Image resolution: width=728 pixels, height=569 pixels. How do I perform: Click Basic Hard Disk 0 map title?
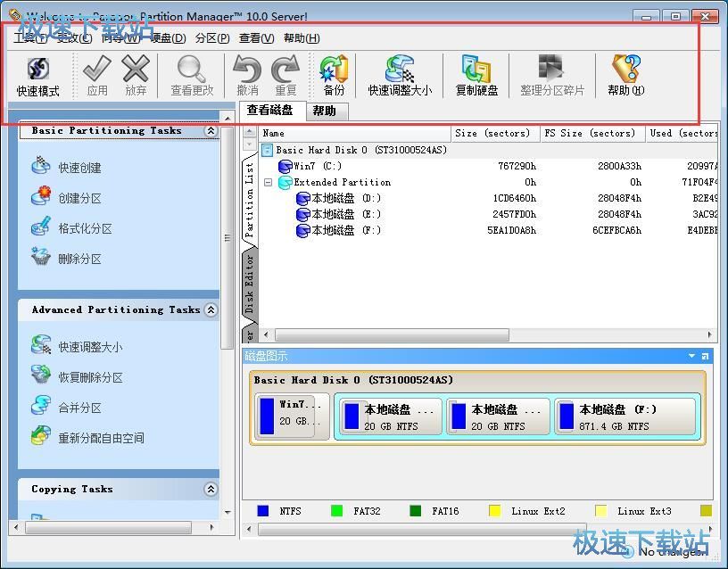coord(353,380)
